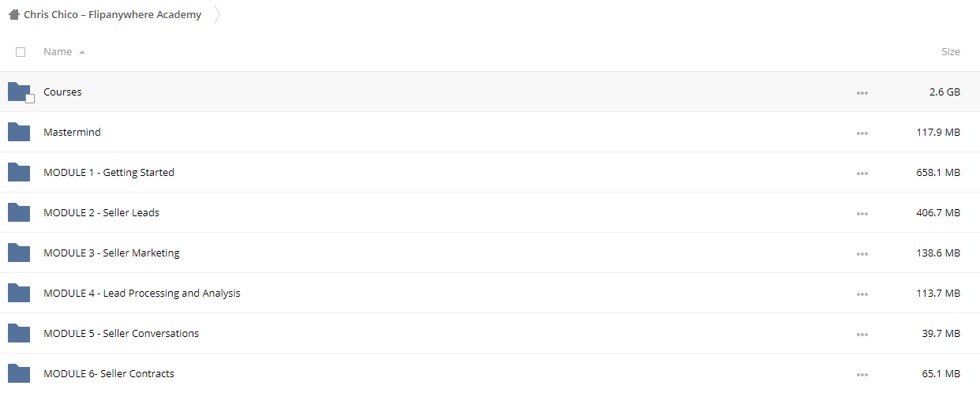Click Chris Chico – Flipanywhere Academy breadcrumb
980x393 pixels.
tap(112, 14)
